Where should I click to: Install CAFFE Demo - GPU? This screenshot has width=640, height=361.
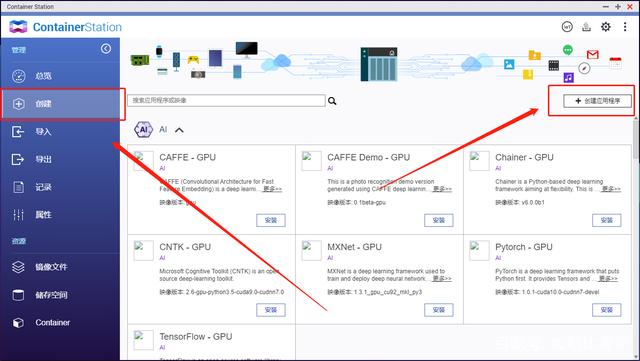tap(438, 220)
